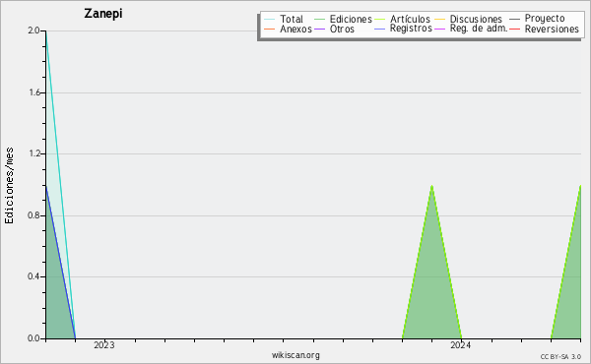Image resolution: width=591 pixels, height=364 pixels.
Task: Click the '0.4' y-axis value
Action: (33, 276)
